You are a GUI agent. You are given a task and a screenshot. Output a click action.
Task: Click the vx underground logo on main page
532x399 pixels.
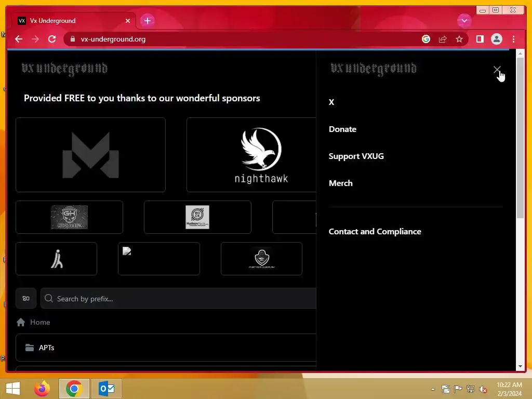[64, 69]
